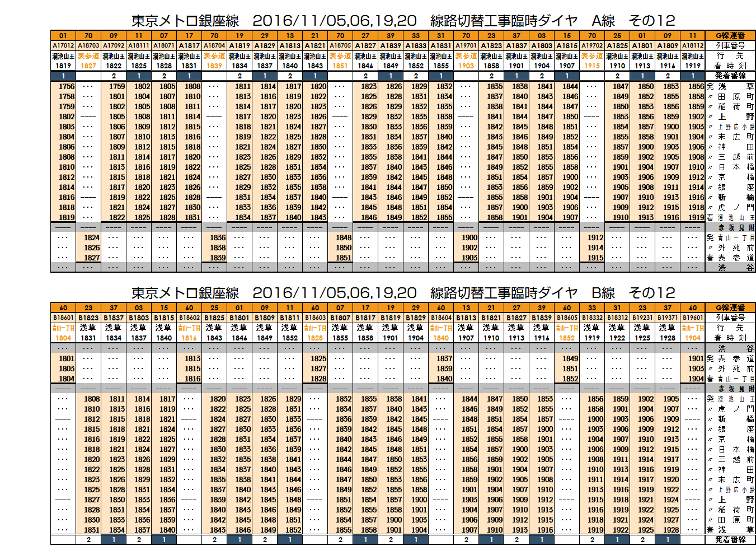Image resolution: width=756 pixels, height=555 pixels.
Task: Click 虎ノ門 station label in B線 table
Action: [736, 409]
